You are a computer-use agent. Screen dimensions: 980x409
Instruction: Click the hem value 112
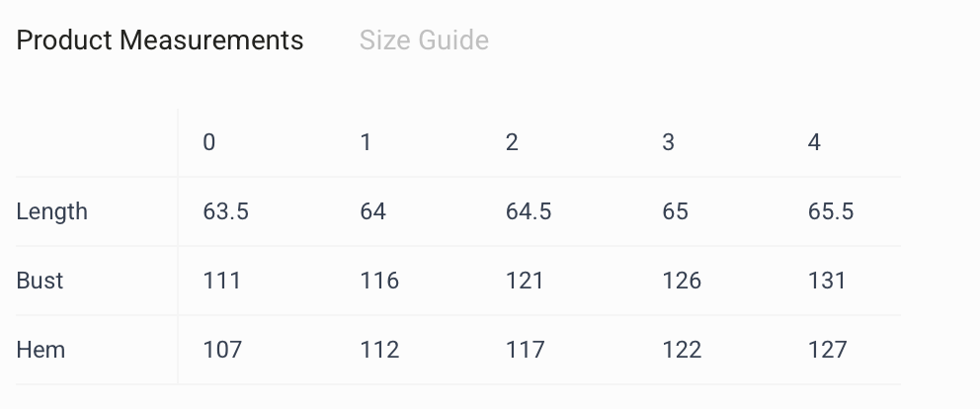[x=379, y=349]
